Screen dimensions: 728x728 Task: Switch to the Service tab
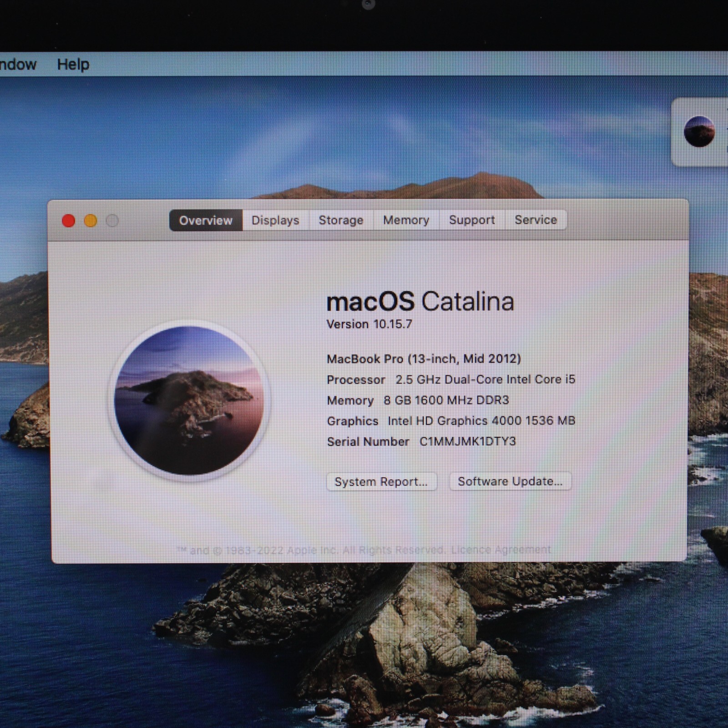[x=536, y=220]
